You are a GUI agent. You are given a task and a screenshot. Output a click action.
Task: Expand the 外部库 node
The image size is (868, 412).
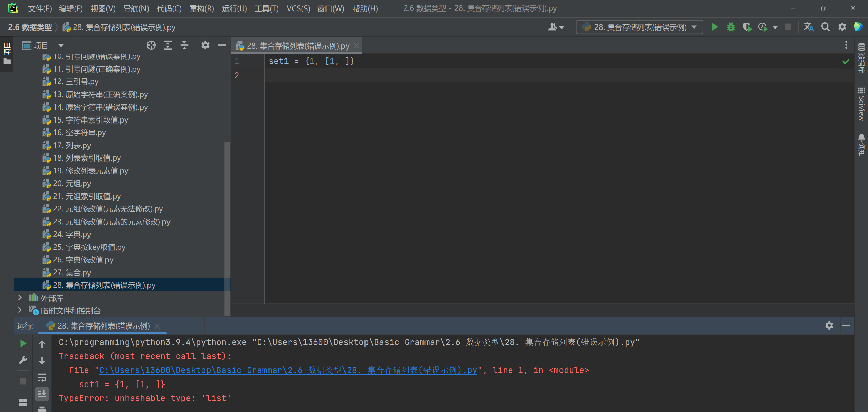20,298
